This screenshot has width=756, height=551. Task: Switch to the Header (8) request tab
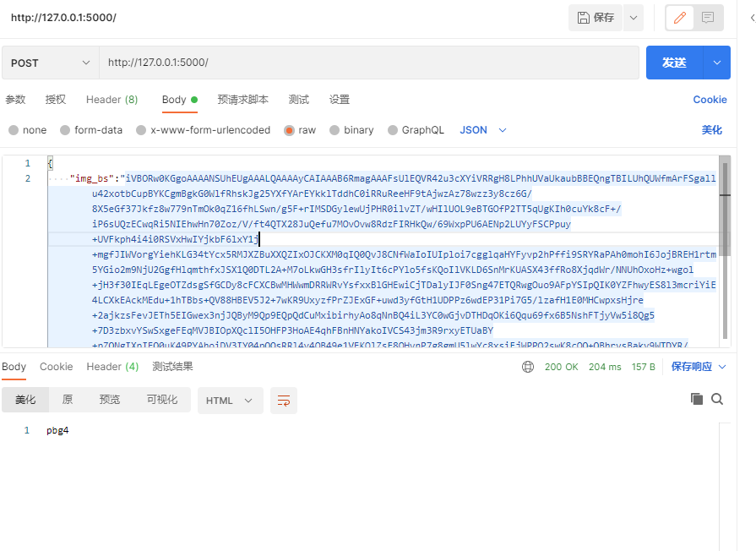[111, 100]
